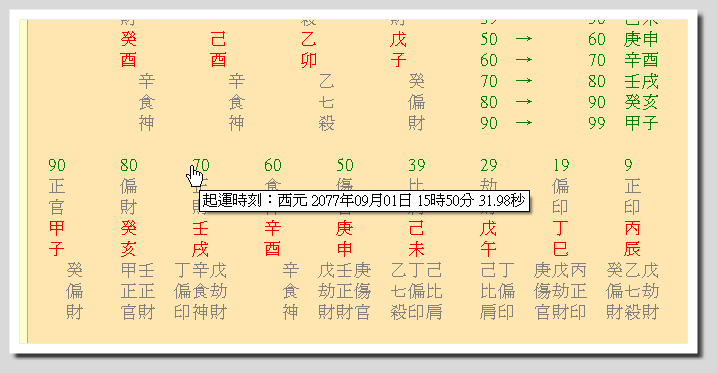Select the hidden stems 甲壬 under 癸亥
717x373 pixels.
(x=138, y=270)
